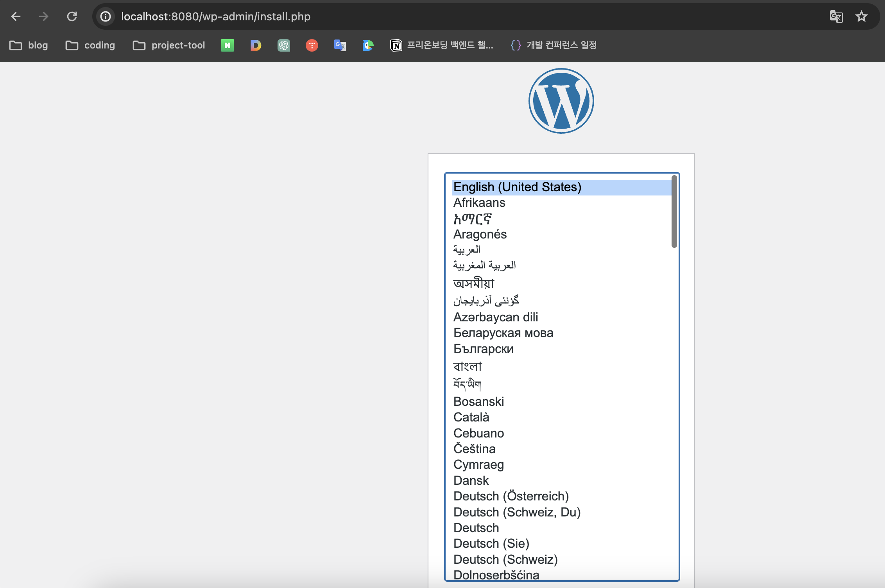Select English (United States) language
The height and width of the screenshot is (588, 885).
pyautogui.click(x=517, y=187)
